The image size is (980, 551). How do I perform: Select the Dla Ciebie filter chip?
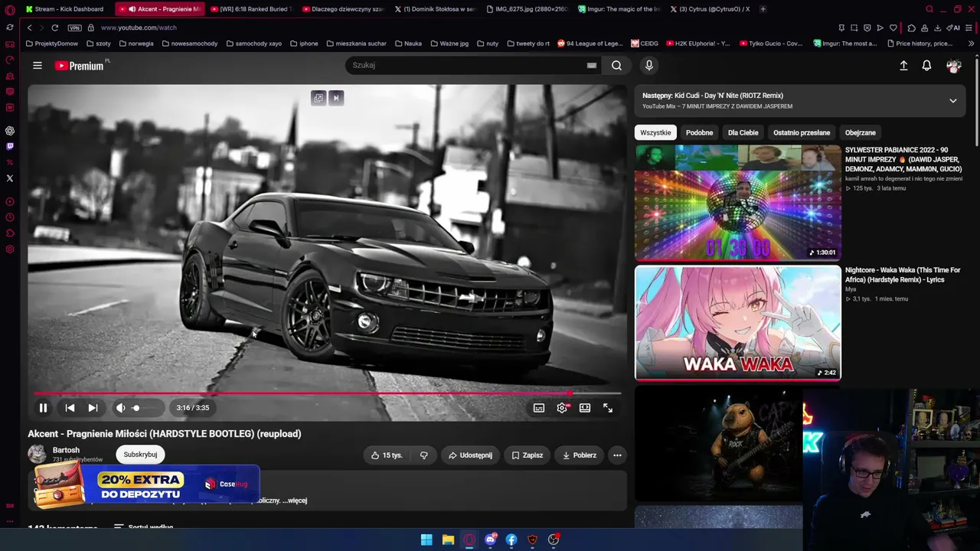pos(743,132)
